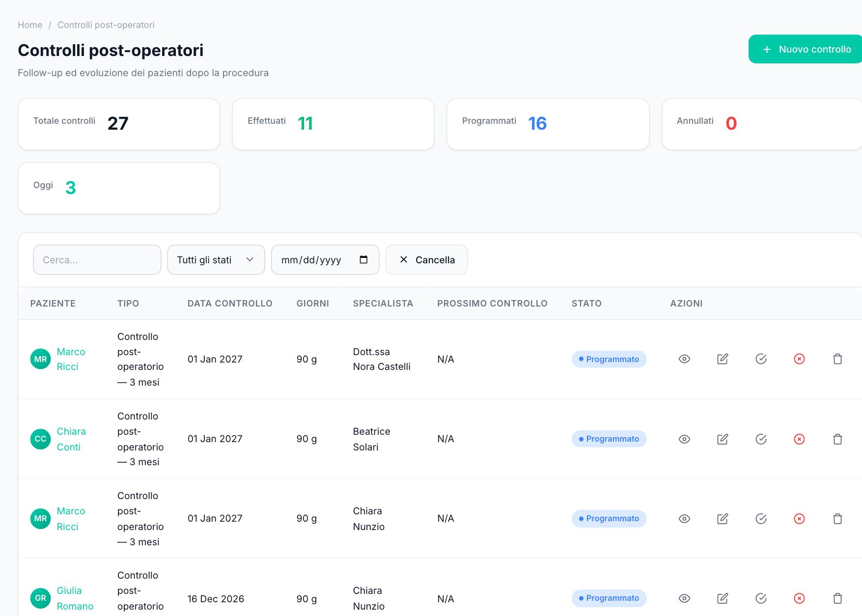Screen dimensions: 862x616
Task: Mark Chiara Conti check-up as completed
Action: (x=761, y=439)
